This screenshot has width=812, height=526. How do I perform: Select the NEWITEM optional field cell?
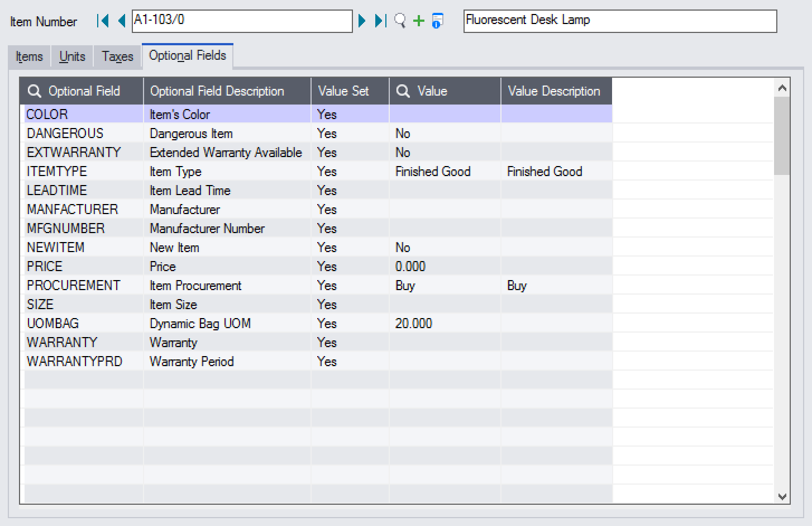pyautogui.click(x=84, y=247)
